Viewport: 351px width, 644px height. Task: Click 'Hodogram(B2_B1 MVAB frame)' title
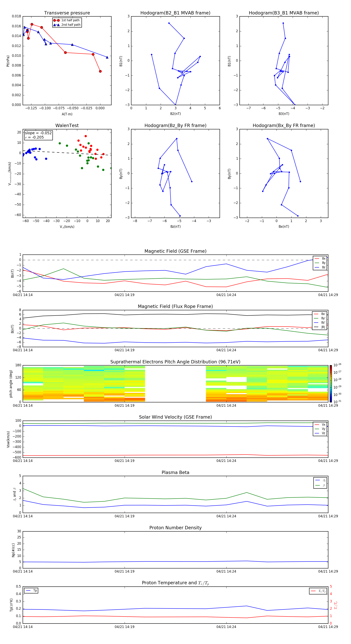175,13
